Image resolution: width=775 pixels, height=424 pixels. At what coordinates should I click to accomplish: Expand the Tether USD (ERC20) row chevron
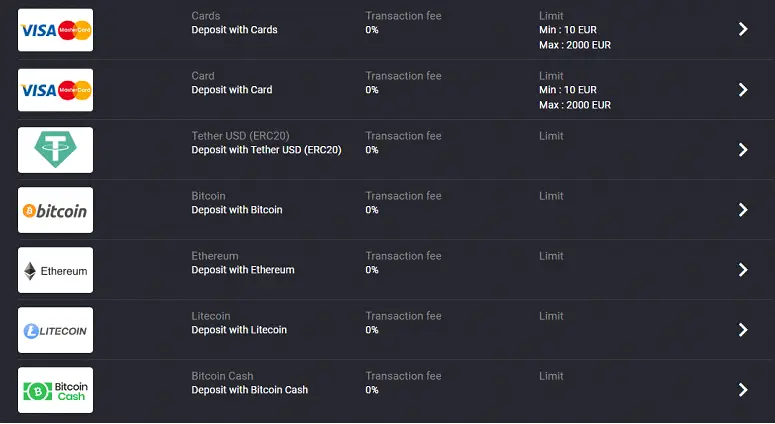(743, 150)
